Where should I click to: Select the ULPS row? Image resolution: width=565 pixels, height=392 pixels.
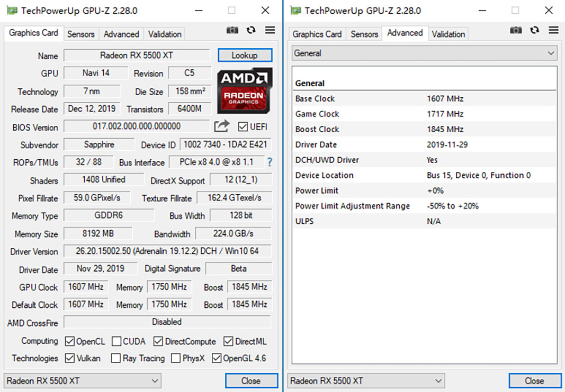pyautogui.click(x=424, y=221)
